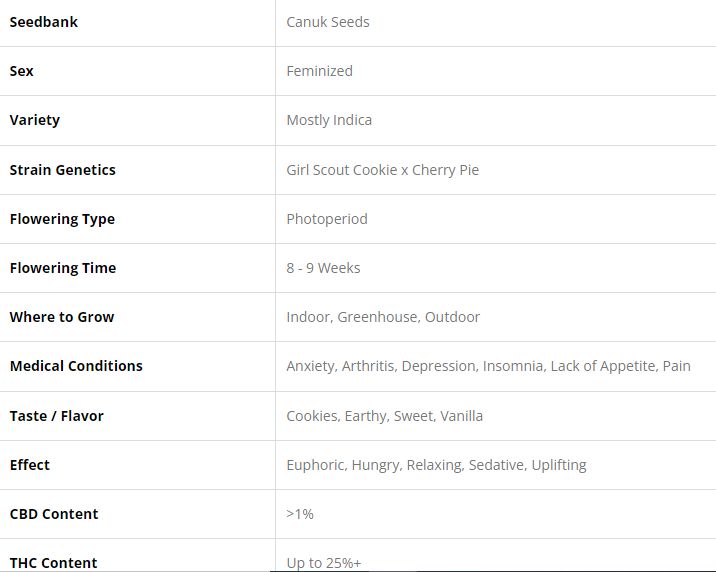Select the Feminized value cell

coord(319,71)
